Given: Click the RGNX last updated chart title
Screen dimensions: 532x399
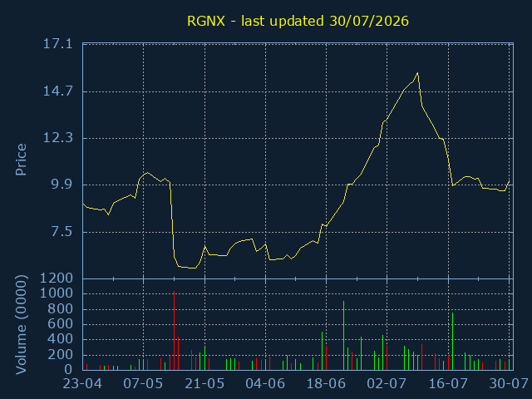Looking at the screenshot, I should pos(298,21).
